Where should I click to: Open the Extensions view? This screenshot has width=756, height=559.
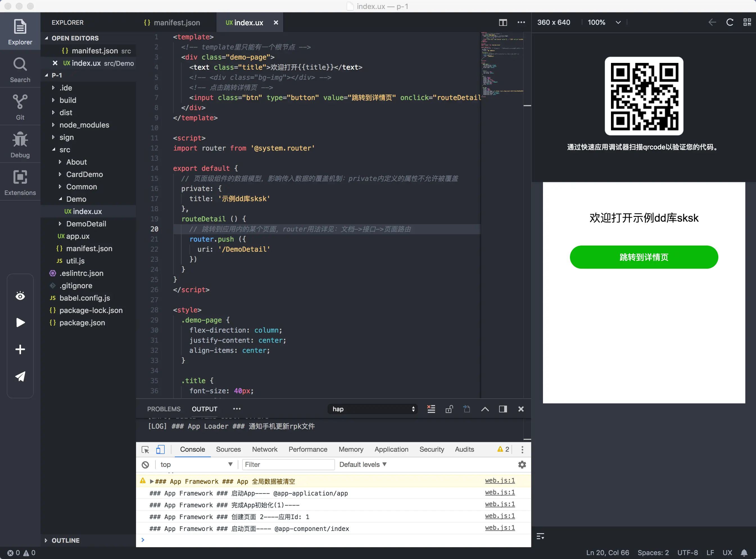(x=20, y=182)
